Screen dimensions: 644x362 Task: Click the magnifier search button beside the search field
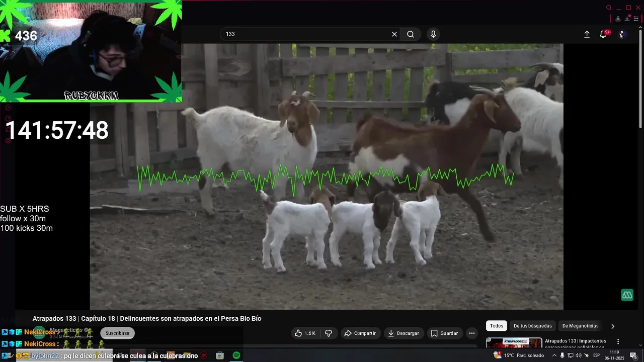pos(411,34)
